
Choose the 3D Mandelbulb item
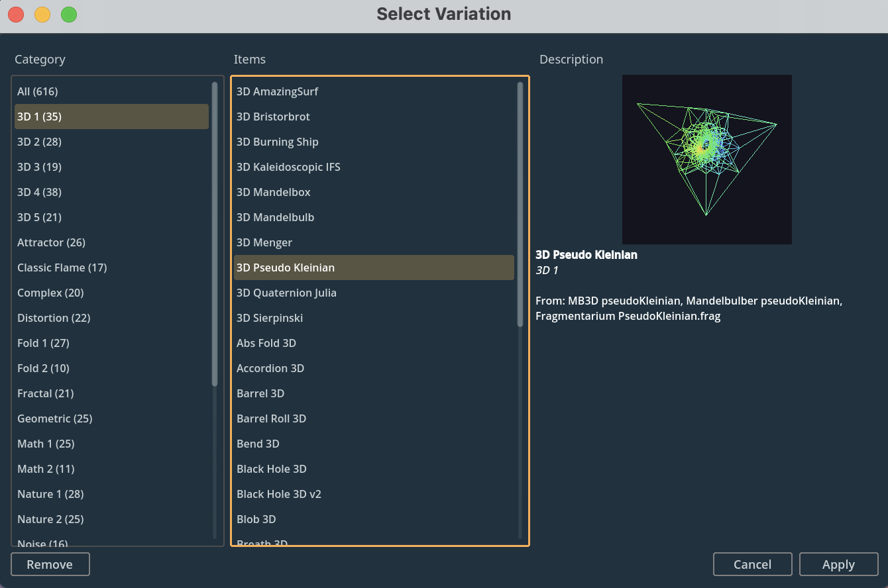374,217
